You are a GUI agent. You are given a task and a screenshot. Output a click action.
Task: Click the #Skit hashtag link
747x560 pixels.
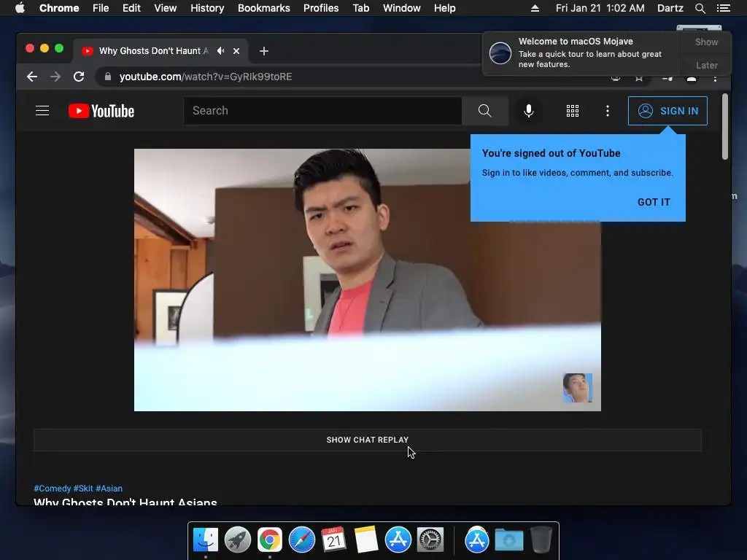[x=83, y=489]
